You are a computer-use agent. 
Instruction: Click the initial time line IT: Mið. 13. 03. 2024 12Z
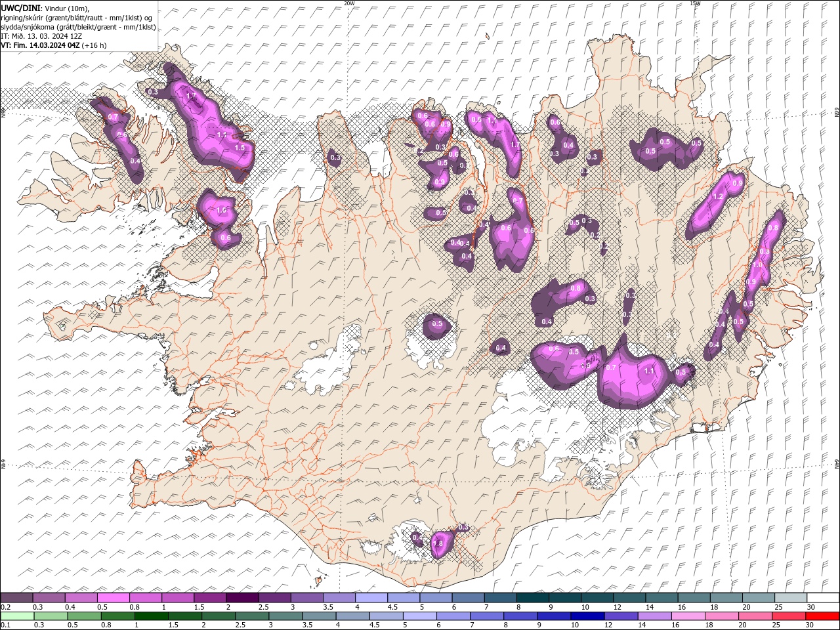coord(41,36)
